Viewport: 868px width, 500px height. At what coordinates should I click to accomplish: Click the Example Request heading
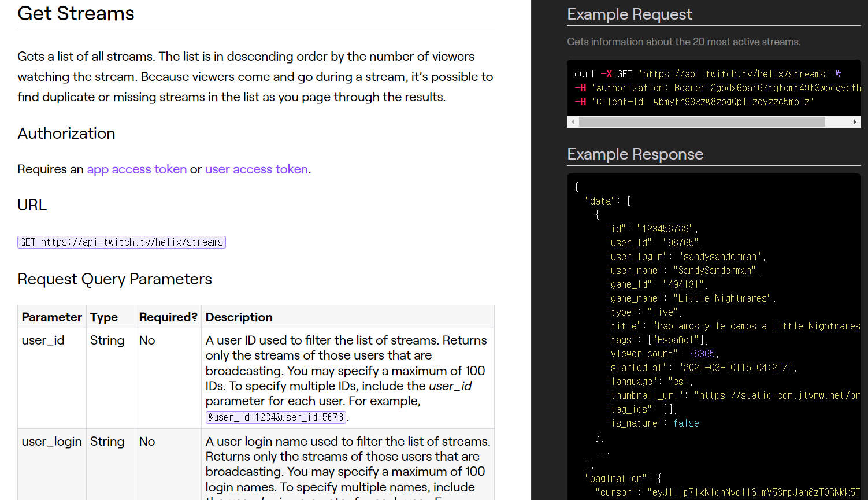pyautogui.click(x=629, y=14)
